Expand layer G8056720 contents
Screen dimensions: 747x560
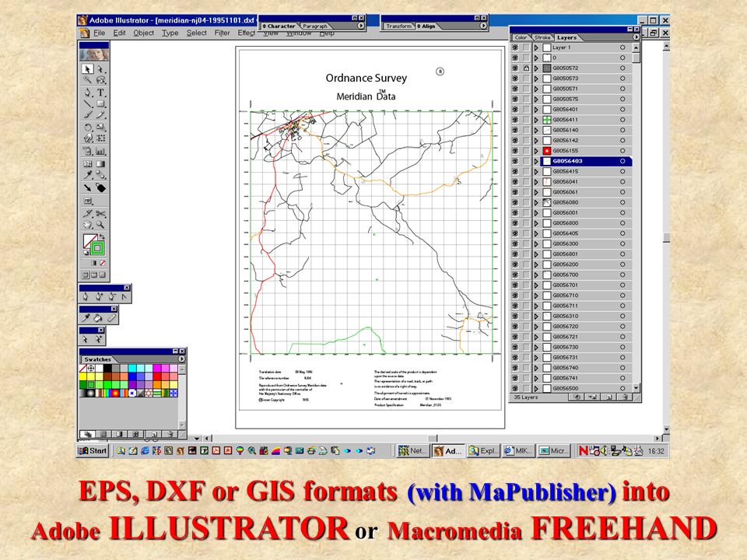tap(536, 327)
